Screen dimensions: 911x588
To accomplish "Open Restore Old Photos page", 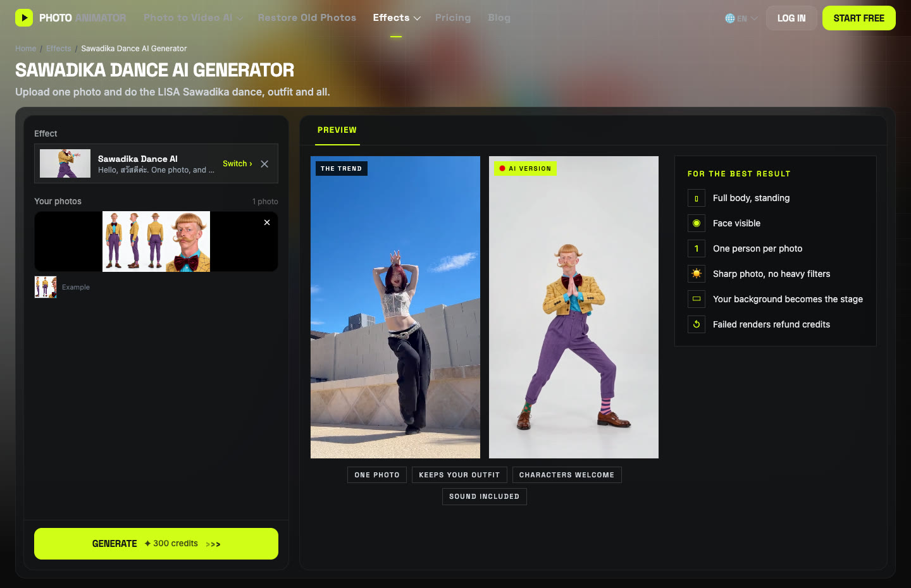I will (307, 18).
